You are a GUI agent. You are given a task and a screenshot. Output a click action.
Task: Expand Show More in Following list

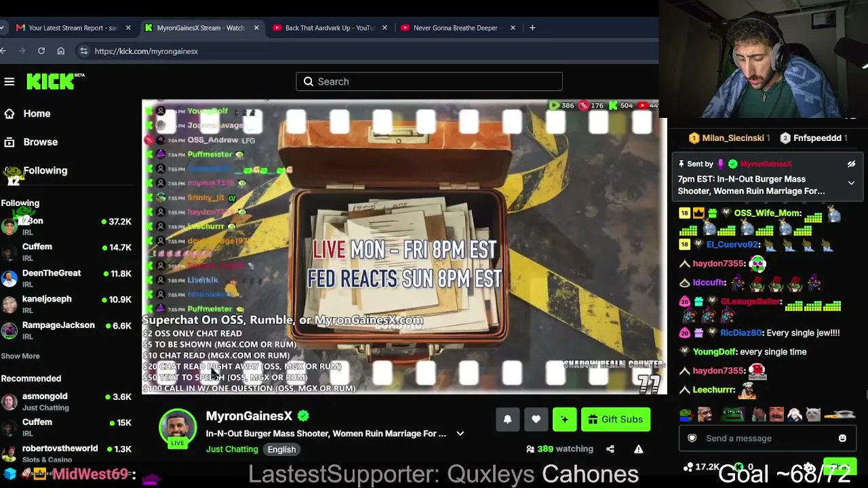20,356
